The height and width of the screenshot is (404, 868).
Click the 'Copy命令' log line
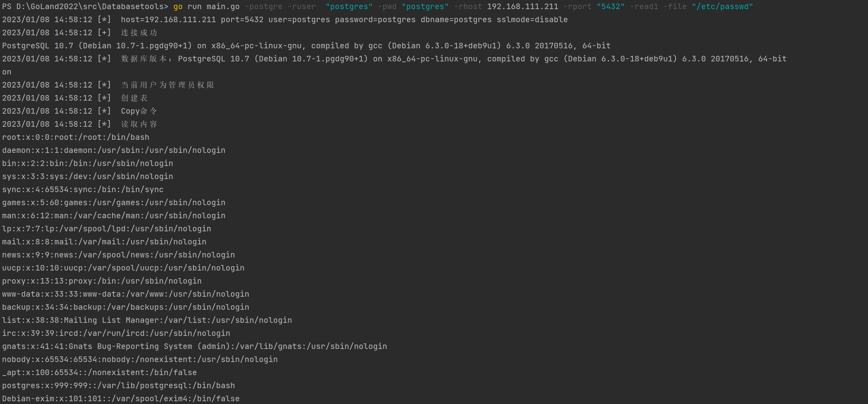click(80, 111)
